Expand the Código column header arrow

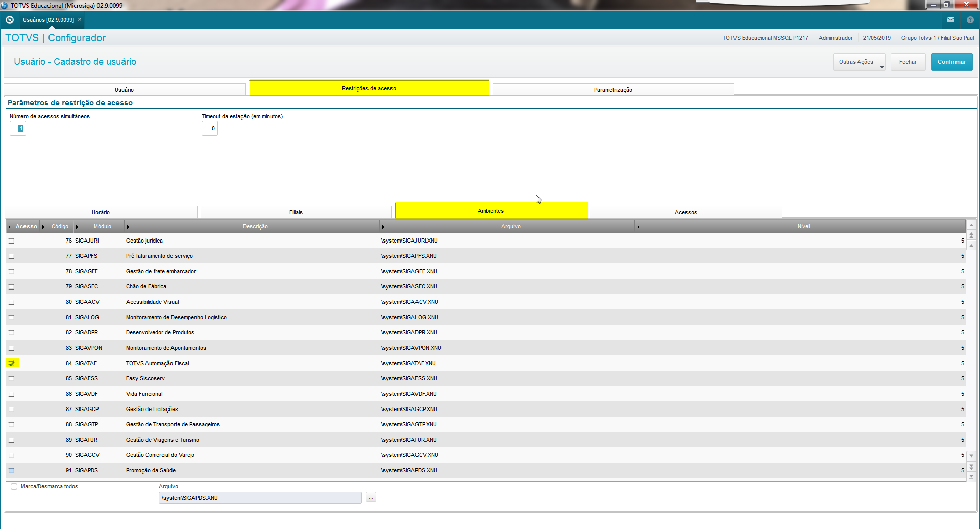click(43, 227)
